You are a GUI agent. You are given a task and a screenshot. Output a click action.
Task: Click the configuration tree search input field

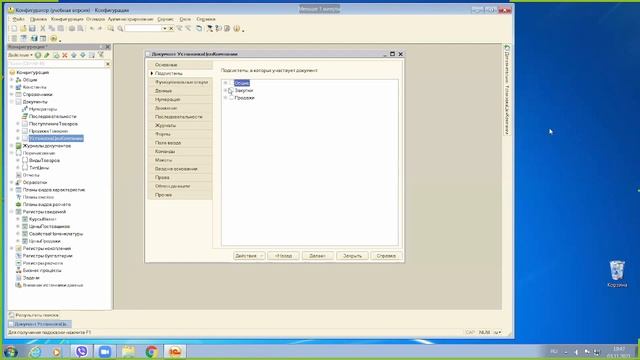click(56, 64)
